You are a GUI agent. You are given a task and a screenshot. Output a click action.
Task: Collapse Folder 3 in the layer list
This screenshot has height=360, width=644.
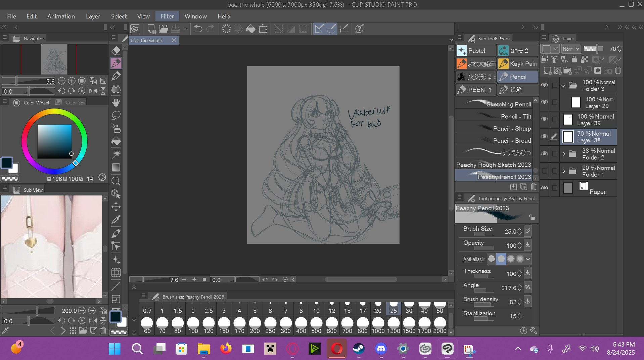click(563, 86)
